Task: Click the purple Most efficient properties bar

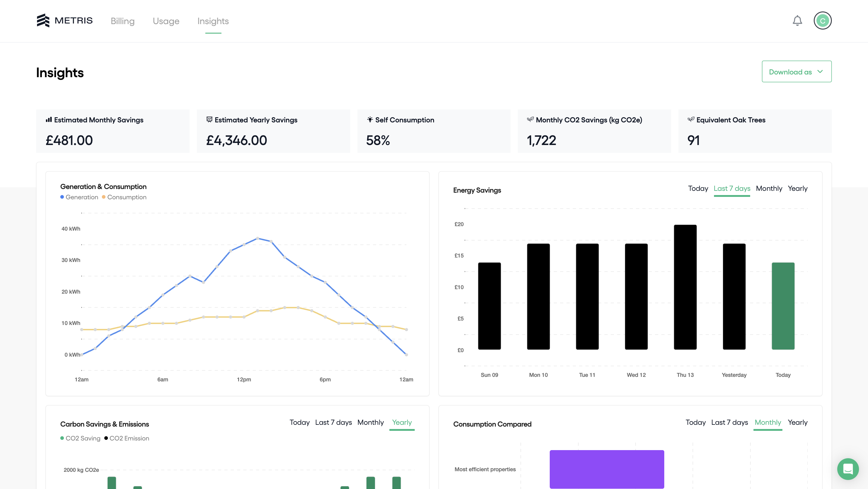Action: [606, 469]
